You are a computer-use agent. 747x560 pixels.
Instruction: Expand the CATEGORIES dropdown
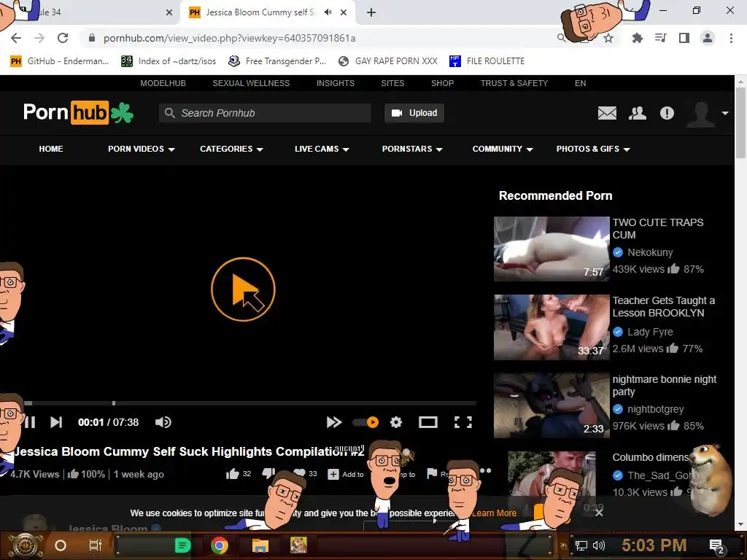231,149
